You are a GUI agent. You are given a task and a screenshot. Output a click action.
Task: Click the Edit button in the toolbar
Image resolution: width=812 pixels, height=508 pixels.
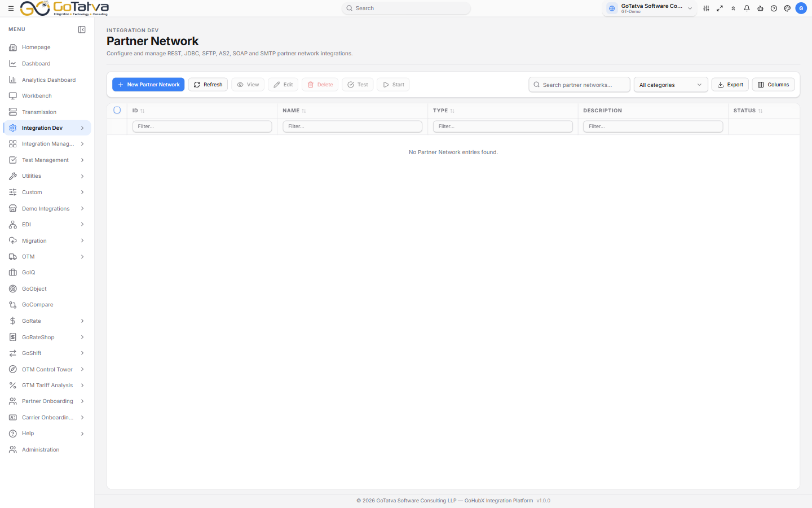click(283, 85)
